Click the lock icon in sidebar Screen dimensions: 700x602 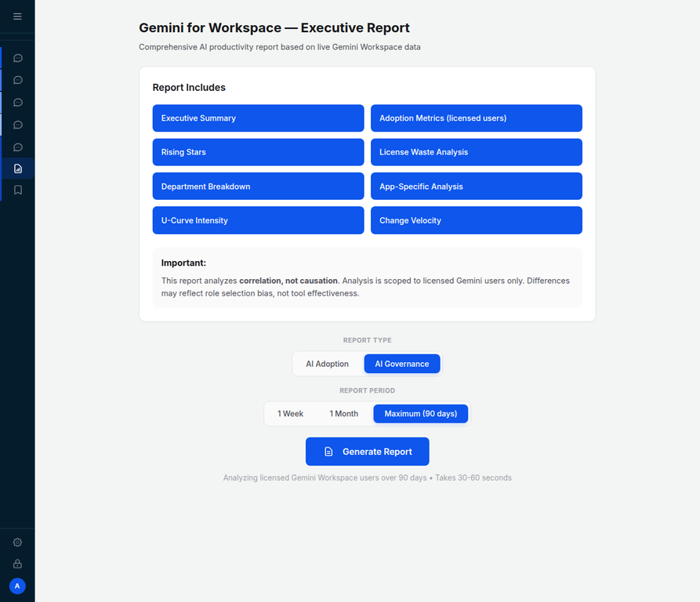click(17, 564)
